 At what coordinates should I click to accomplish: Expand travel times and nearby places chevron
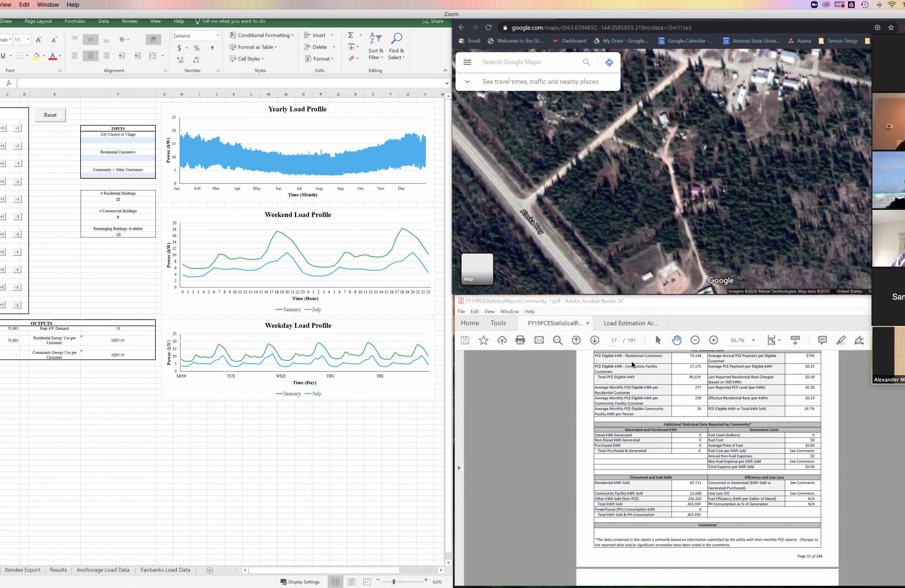pos(467,82)
